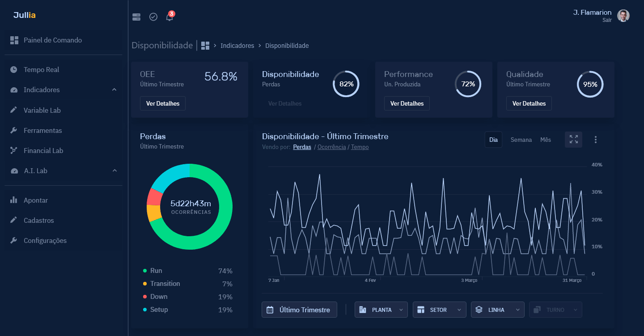The image size is (644, 336).
Task: Open J. Flamarion profile avatar
Action: tap(623, 16)
